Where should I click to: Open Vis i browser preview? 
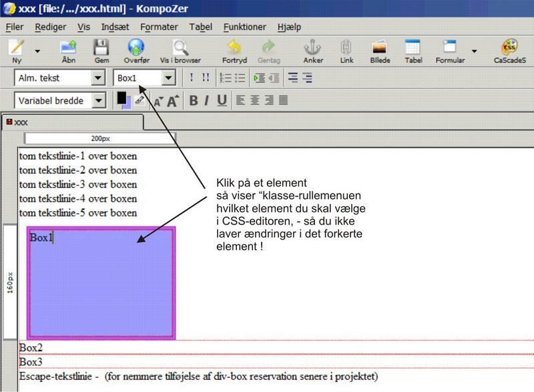tap(179, 49)
